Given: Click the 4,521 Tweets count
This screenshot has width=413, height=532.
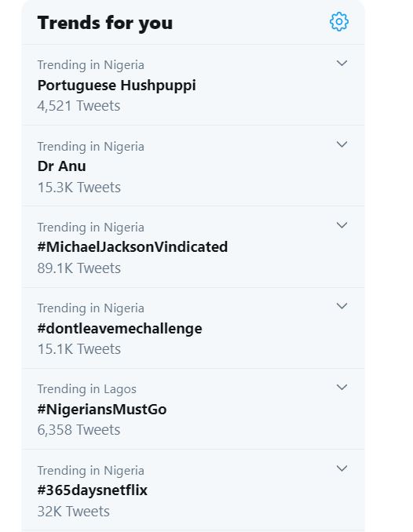Looking at the screenshot, I should (x=79, y=106).
